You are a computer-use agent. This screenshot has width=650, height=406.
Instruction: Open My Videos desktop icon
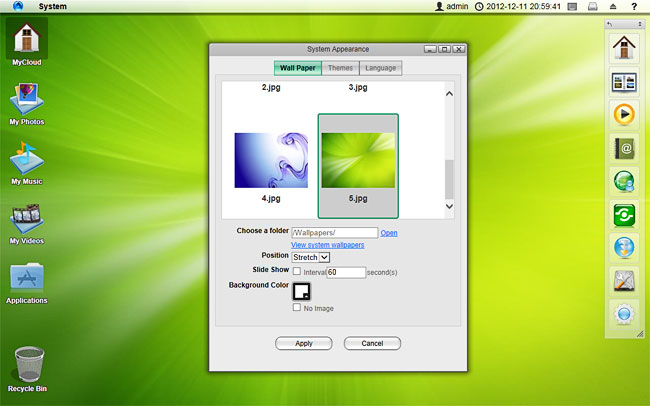click(x=26, y=220)
